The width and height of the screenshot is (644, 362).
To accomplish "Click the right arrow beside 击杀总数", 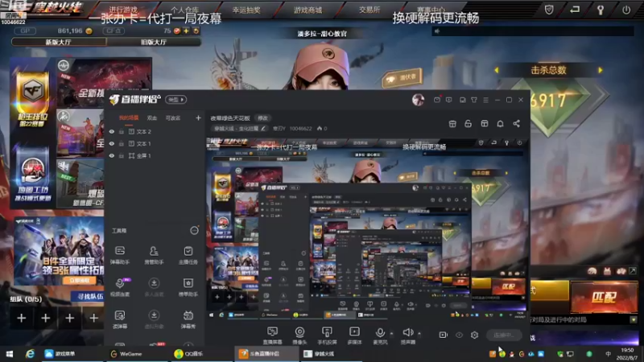I will [x=601, y=70].
